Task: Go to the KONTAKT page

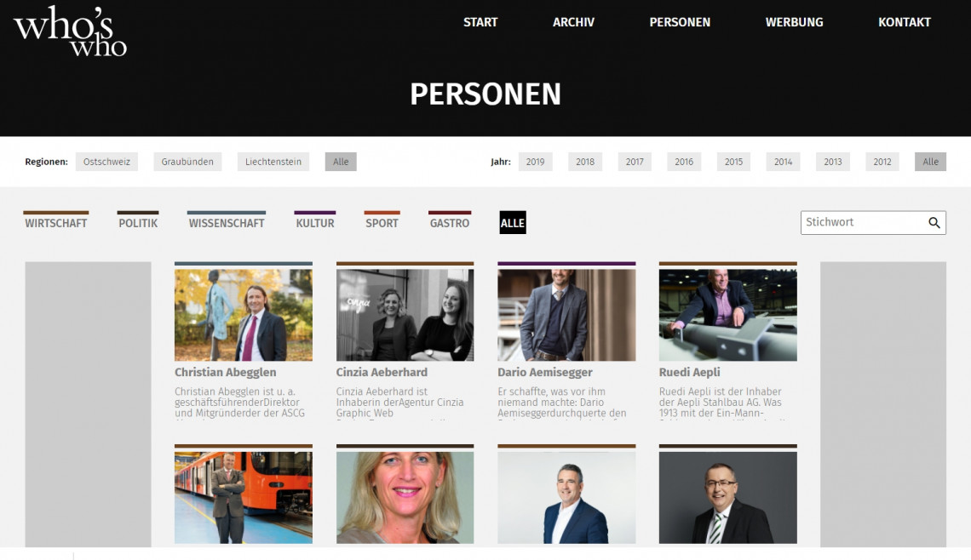Action: (904, 22)
